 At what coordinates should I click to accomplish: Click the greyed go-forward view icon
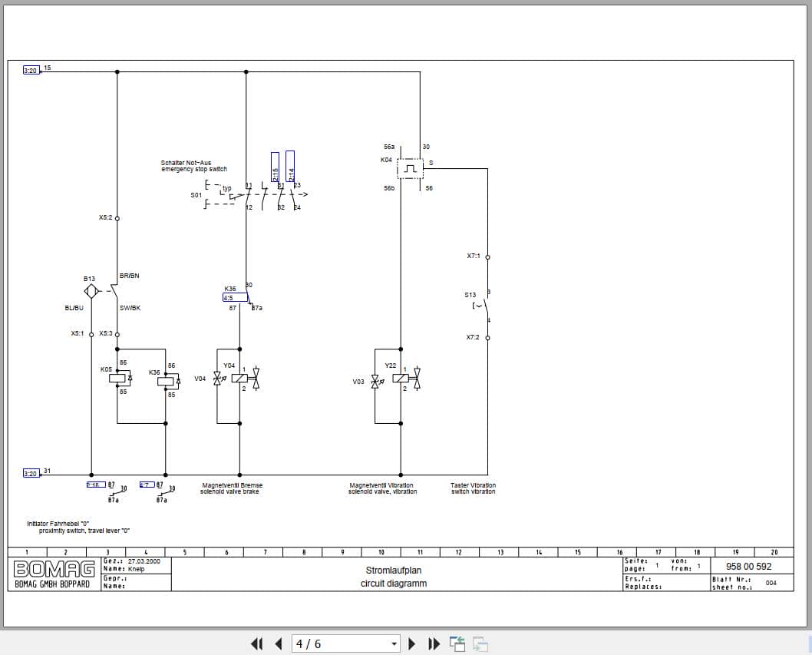click(x=480, y=644)
